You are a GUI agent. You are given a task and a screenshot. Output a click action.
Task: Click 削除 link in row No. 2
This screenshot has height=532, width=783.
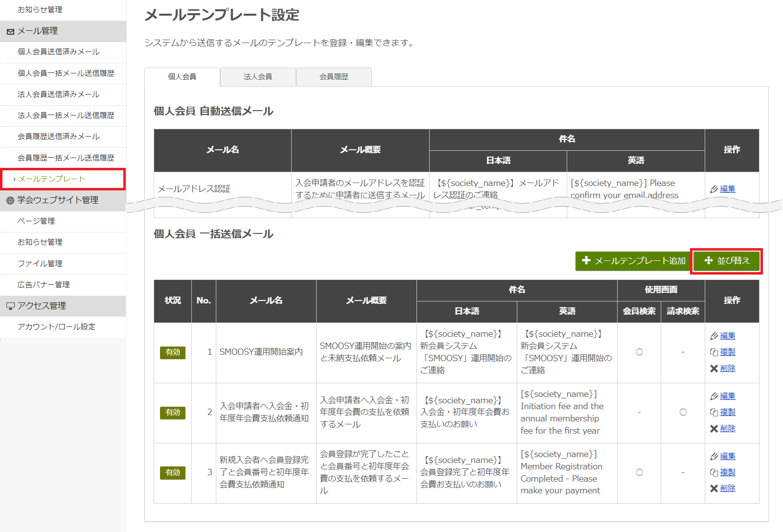point(728,428)
